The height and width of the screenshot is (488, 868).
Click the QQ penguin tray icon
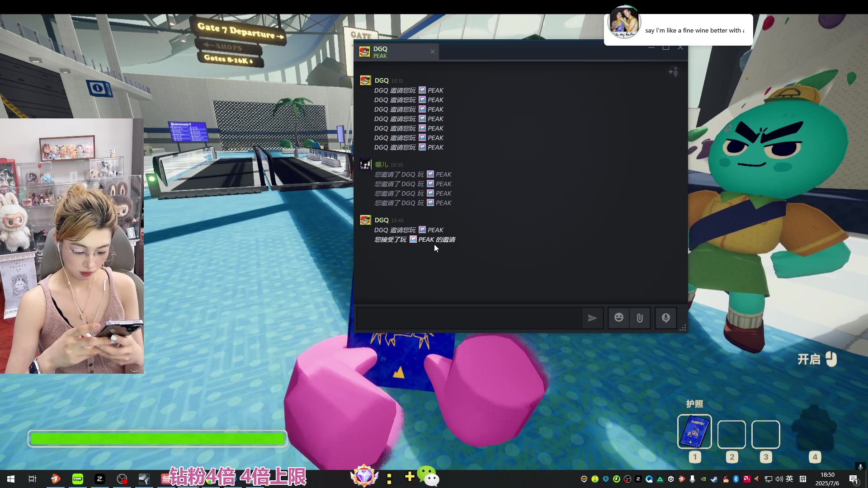point(726,479)
